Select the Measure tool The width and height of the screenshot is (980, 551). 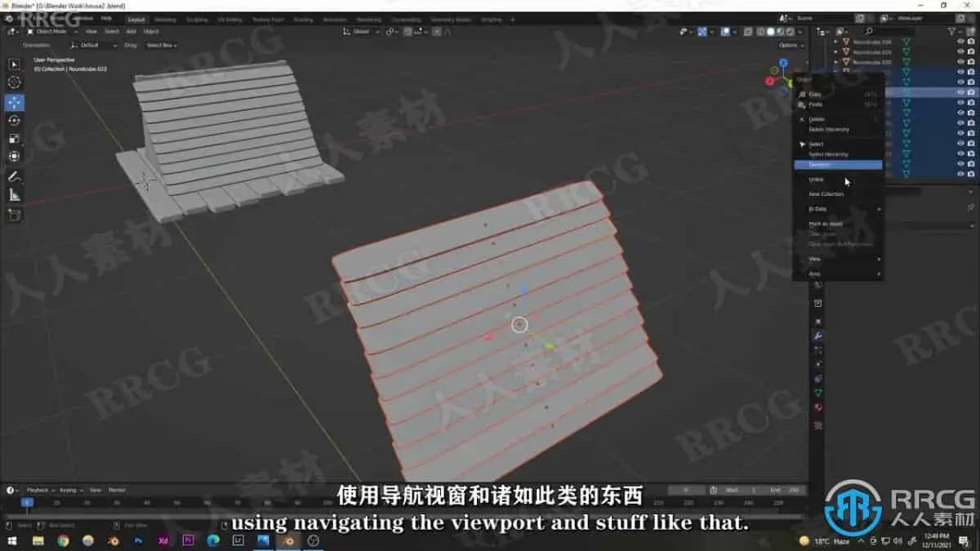(15, 194)
